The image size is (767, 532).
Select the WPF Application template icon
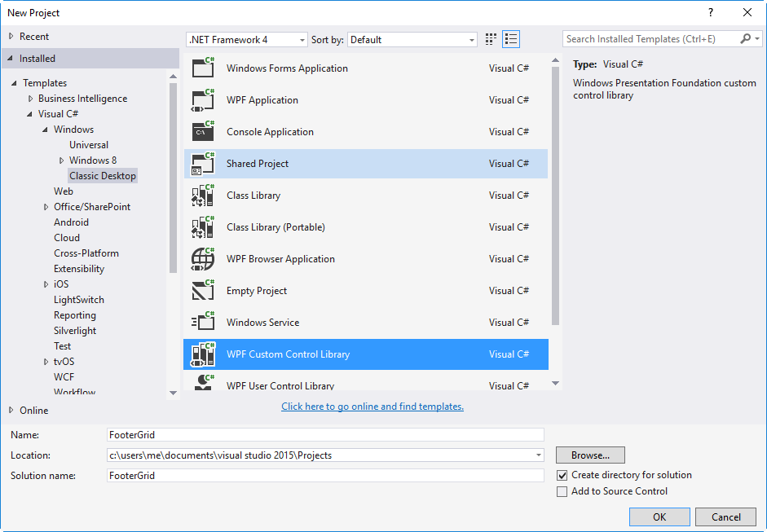pyautogui.click(x=202, y=99)
